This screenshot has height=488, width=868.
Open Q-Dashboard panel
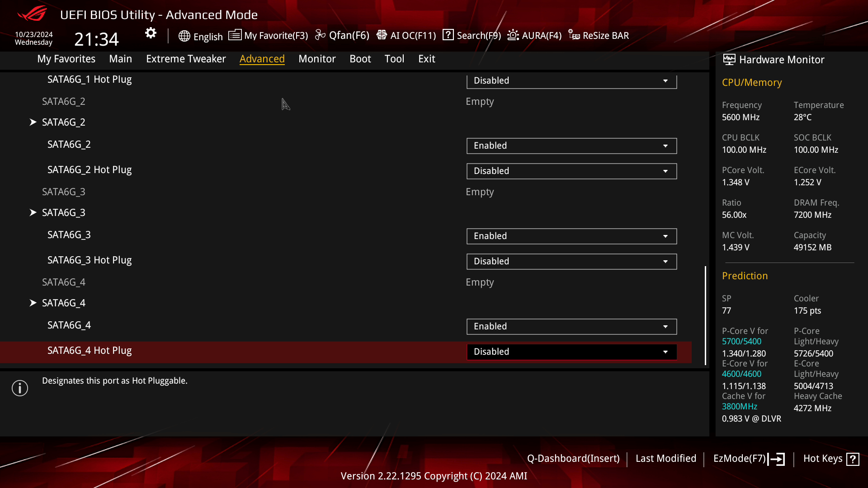coord(573,458)
